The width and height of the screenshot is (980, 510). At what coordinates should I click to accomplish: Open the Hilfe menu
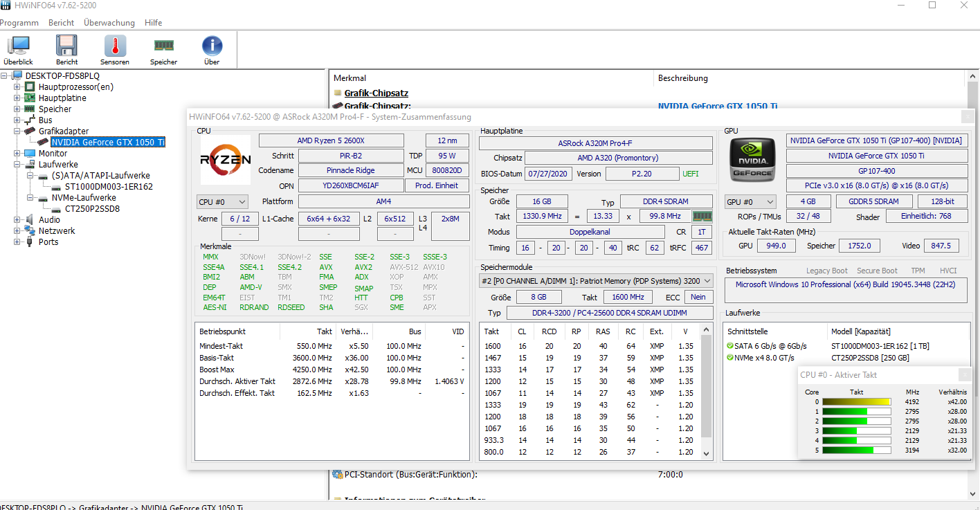point(154,23)
